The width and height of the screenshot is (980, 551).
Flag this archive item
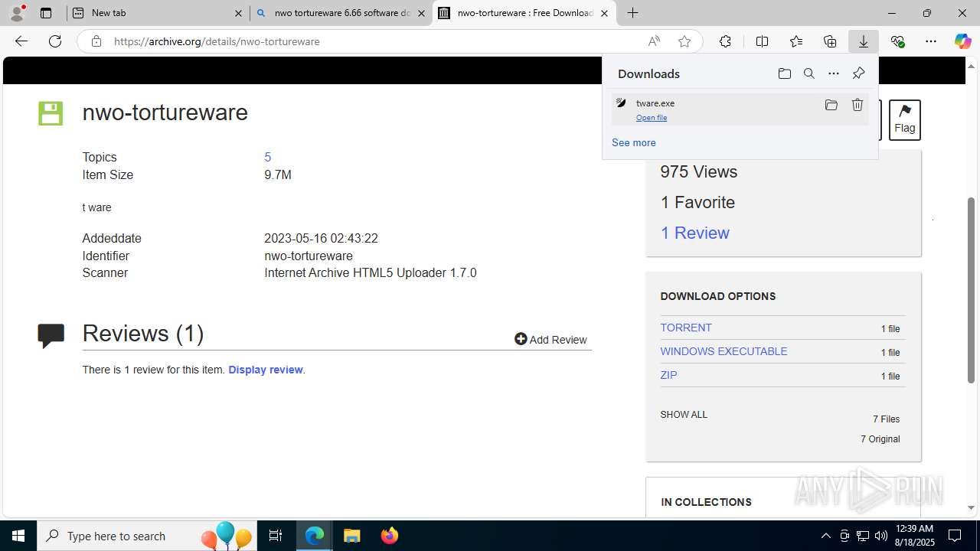(904, 119)
